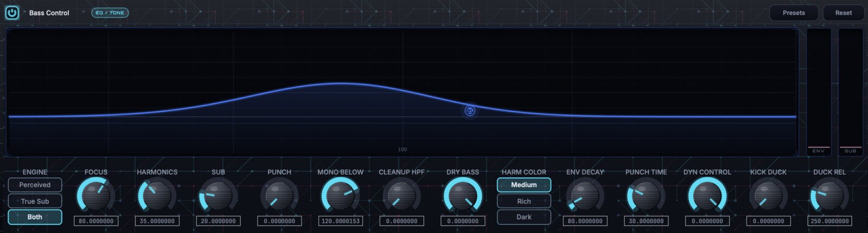Viewport: 868px width, 233px height.
Task: Click the Duck Rel field 250.0000000
Action: [829, 221]
